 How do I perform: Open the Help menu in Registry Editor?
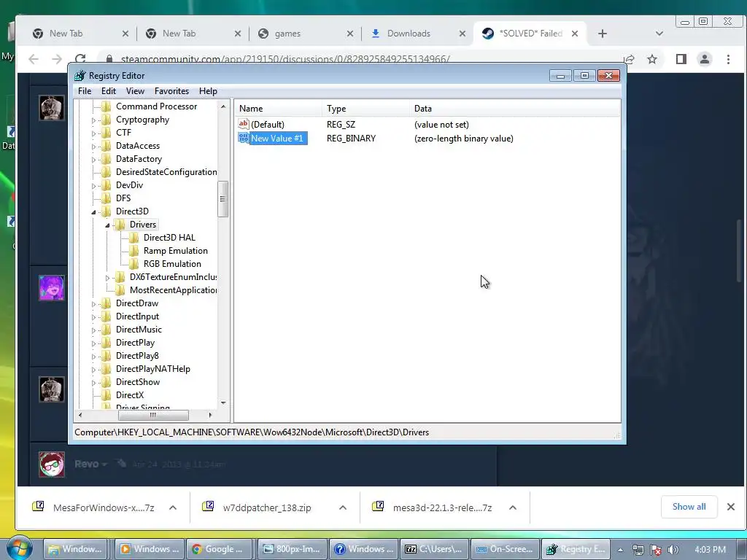[208, 91]
